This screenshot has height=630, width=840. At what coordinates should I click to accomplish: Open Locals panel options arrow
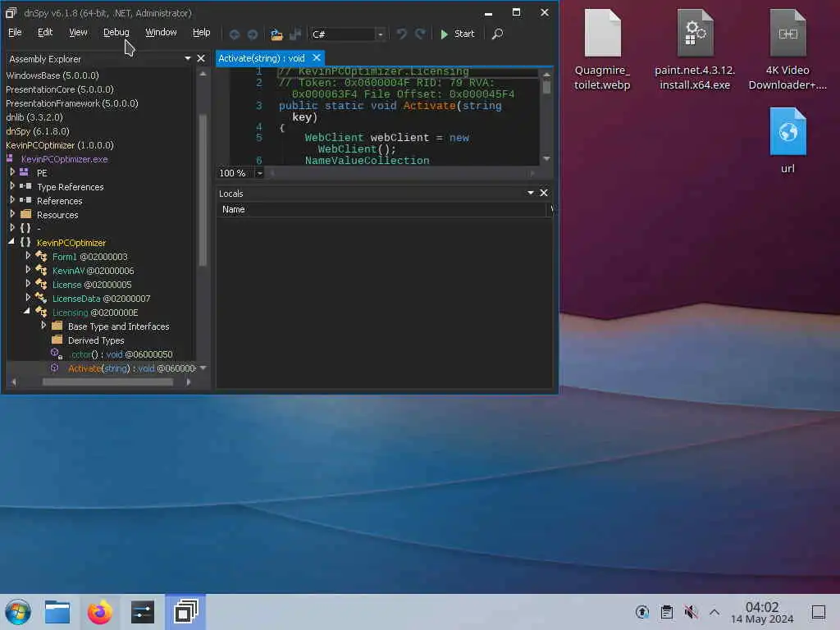[x=531, y=193]
